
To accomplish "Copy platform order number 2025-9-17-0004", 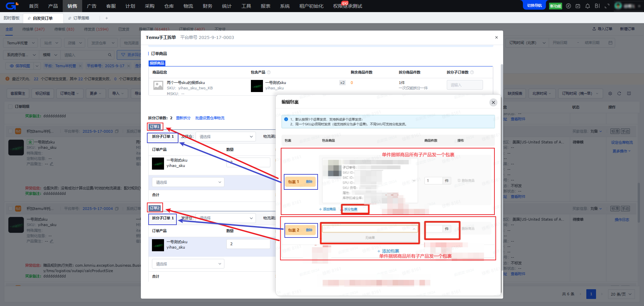I will click(x=117, y=209).
